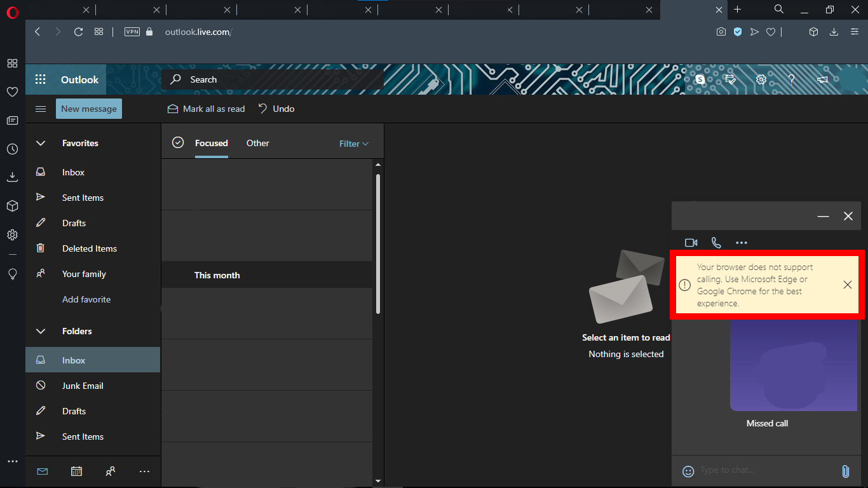Toggle select-all messages circle check

pyautogui.click(x=178, y=142)
